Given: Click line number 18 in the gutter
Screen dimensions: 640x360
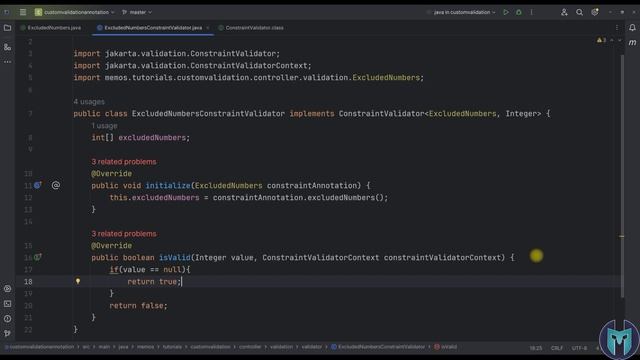Looking at the screenshot, I should 28,282.
